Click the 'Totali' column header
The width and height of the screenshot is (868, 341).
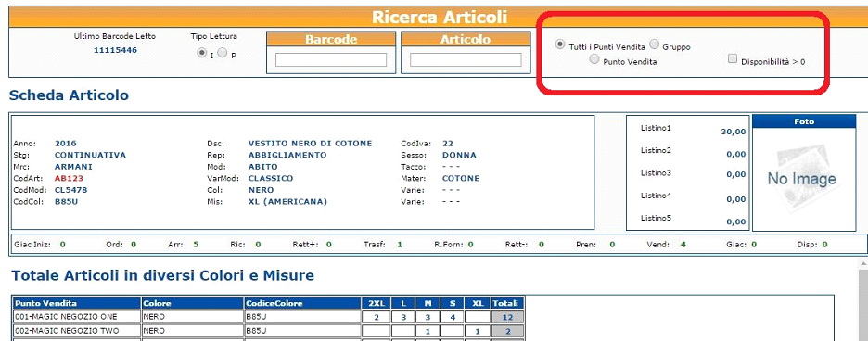(507, 303)
